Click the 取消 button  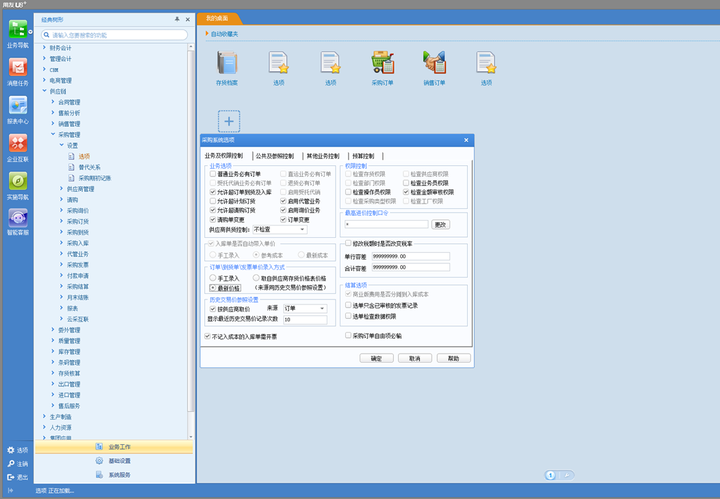(x=415, y=358)
